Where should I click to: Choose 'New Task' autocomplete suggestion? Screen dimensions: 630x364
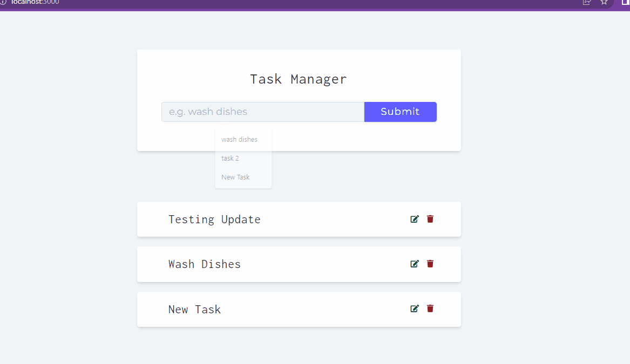tap(235, 177)
